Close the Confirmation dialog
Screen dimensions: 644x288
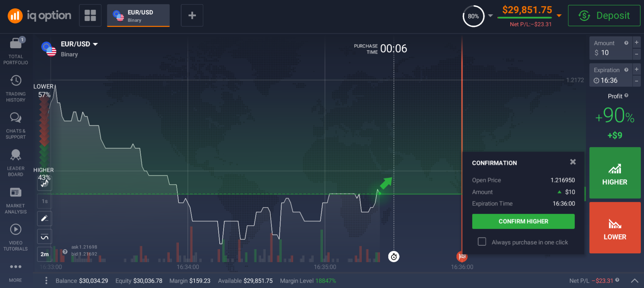coord(573,162)
